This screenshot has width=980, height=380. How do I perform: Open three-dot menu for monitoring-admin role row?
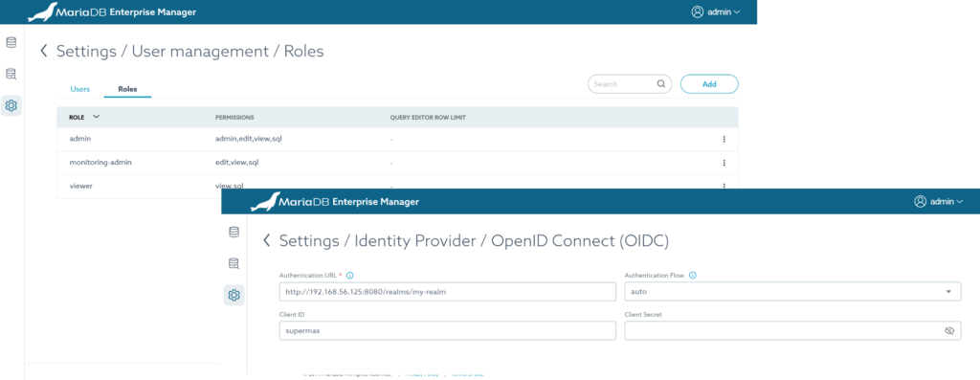coord(724,163)
